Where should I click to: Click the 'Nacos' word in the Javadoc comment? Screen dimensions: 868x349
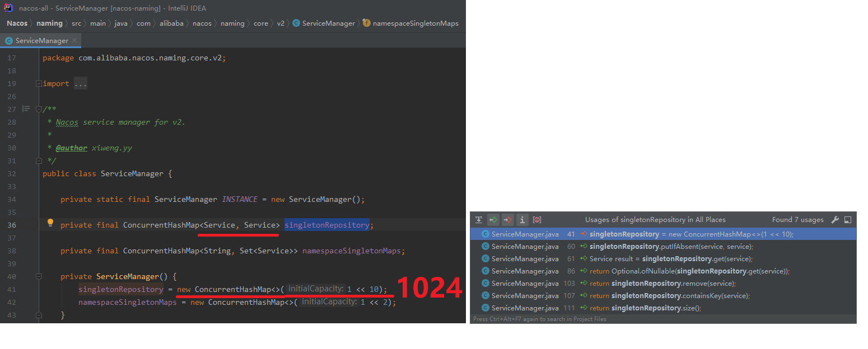[x=67, y=122]
